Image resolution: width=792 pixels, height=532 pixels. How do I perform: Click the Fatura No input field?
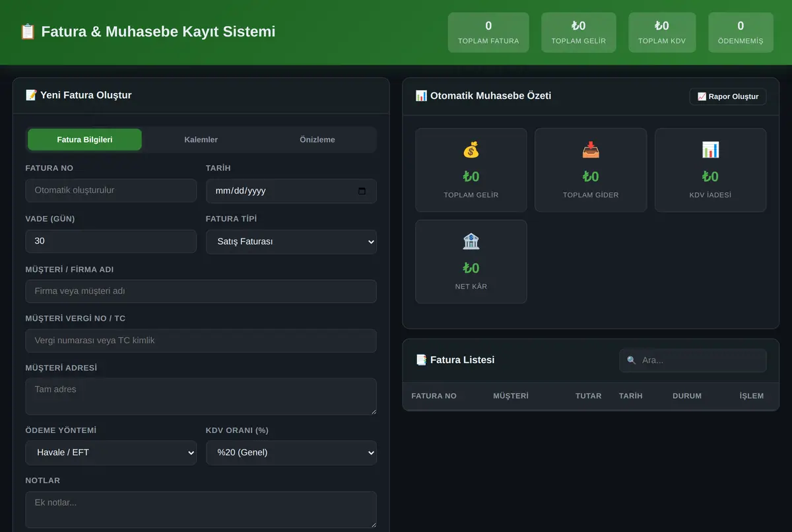click(x=111, y=190)
